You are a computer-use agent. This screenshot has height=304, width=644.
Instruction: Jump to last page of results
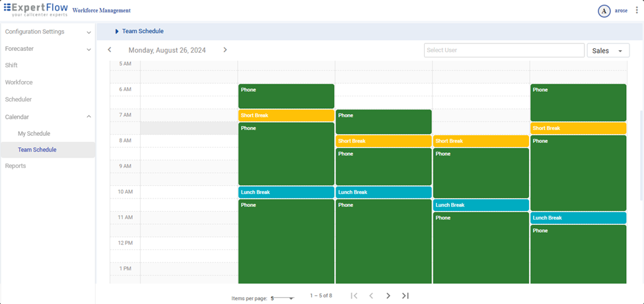click(406, 296)
